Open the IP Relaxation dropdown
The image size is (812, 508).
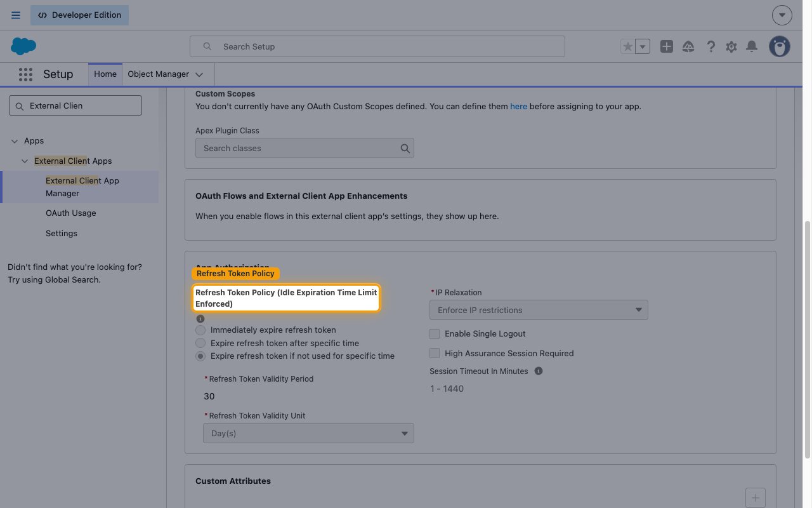(x=539, y=310)
